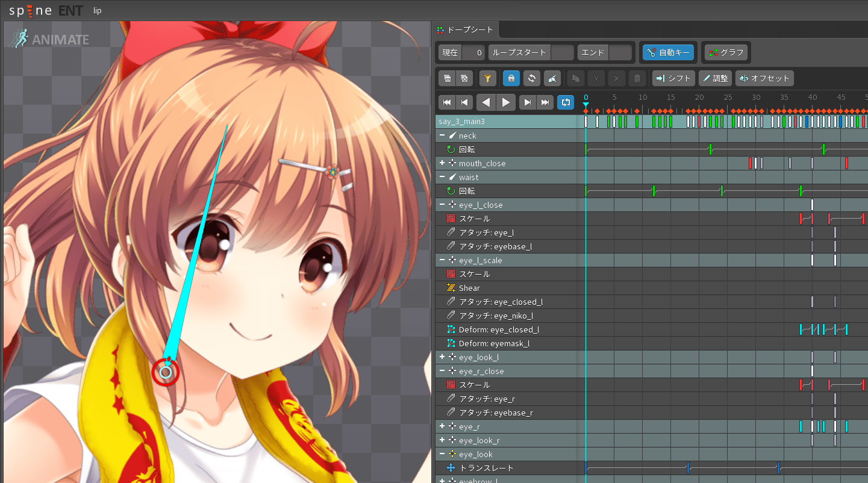This screenshot has height=483, width=868.
Task: Click the シフト shift button
Action: point(673,78)
